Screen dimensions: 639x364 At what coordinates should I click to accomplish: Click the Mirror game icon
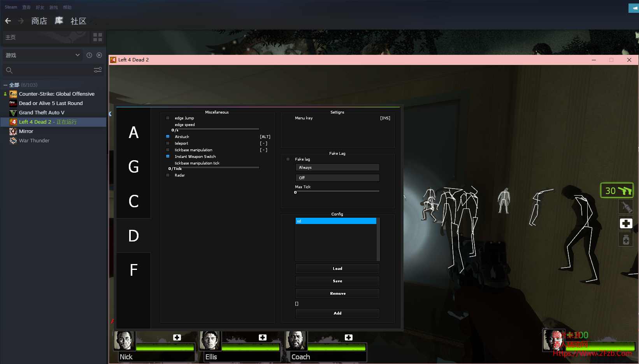[x=13, y=131]
